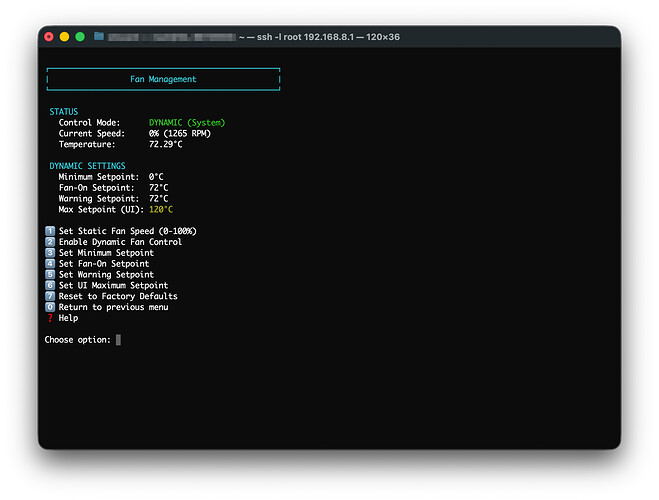Click the red question mark Help icon

[x=49, y=318]
